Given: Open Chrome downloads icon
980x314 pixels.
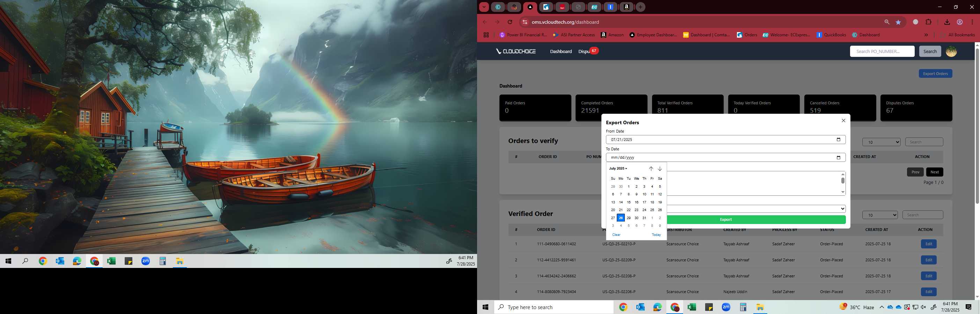Looking at the screenshot, I should (x=947, y=22).
